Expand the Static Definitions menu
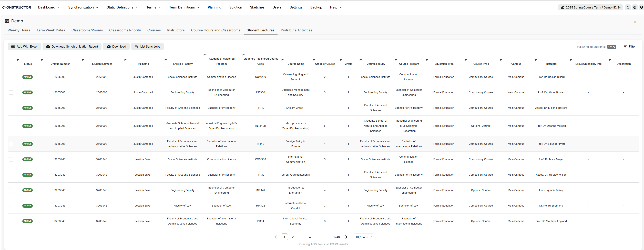 (x=122, y=7)
